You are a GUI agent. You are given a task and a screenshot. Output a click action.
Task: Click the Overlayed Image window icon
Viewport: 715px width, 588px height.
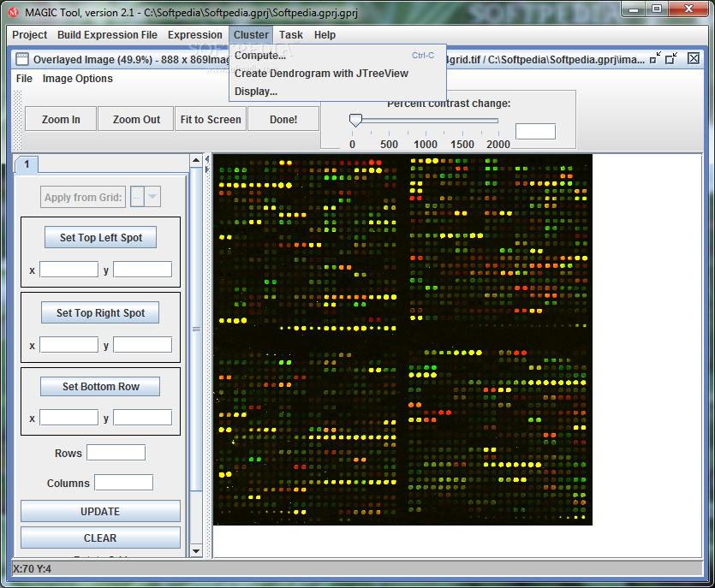[x=21, y=59]
